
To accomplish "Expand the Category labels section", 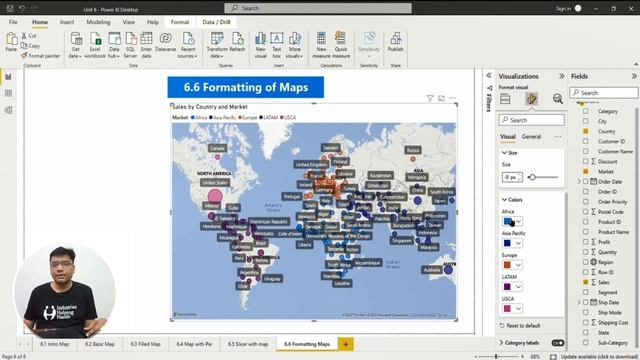I will point(502,343).
